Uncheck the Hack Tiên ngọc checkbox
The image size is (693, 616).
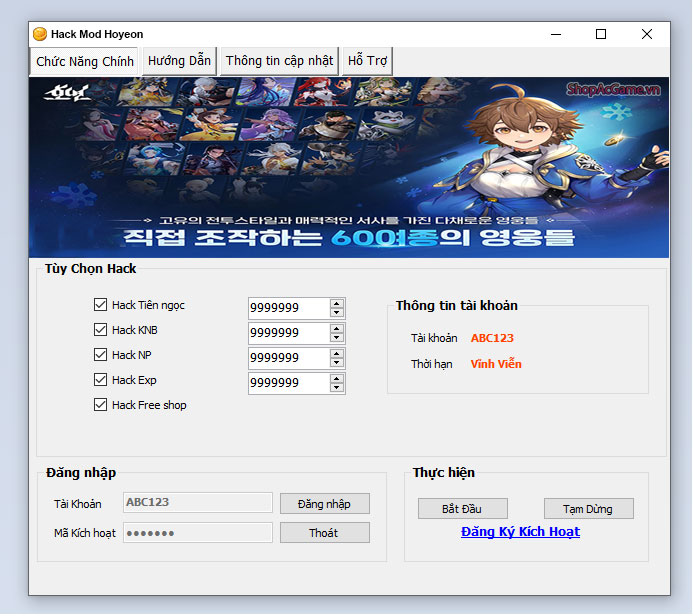tap(100, 305)
